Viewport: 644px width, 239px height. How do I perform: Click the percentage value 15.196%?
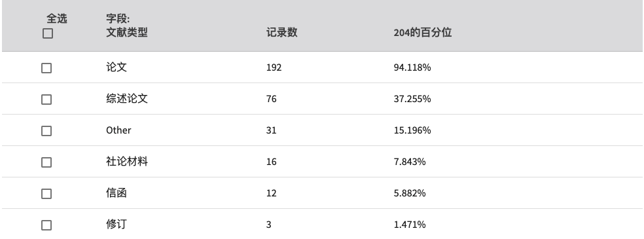[412, 130]
